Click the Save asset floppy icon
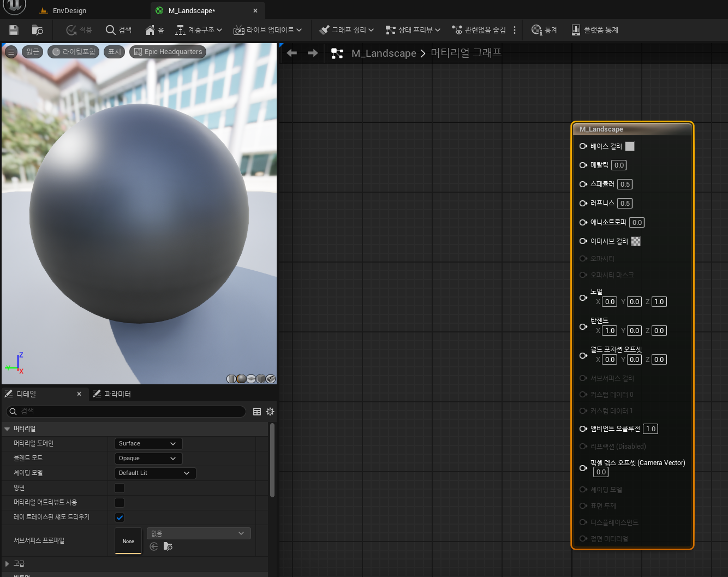The height and width of the screenshot is (577, 728). click(x=14, y=30)
